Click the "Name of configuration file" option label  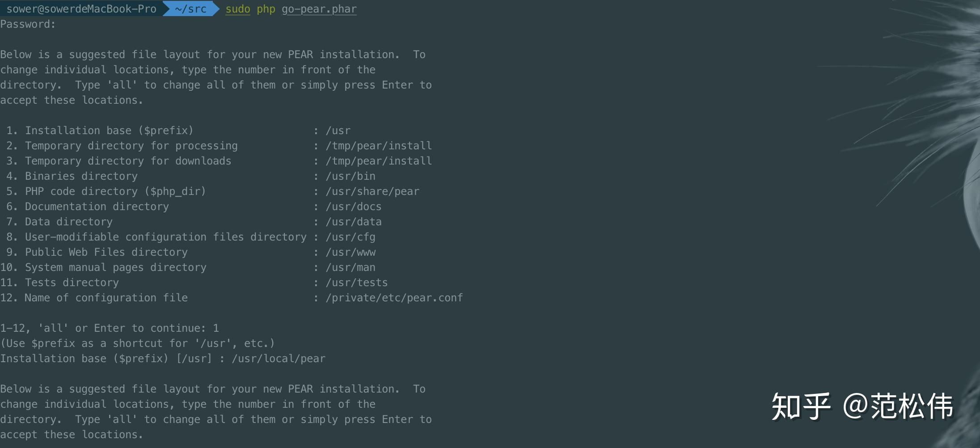(106, 298)
